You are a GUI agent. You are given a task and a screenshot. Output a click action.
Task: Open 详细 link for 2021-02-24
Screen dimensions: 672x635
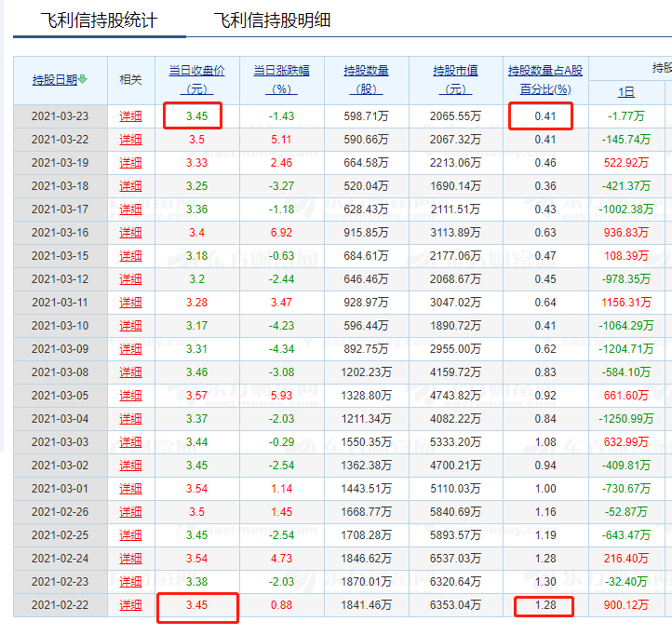[130, 559]
